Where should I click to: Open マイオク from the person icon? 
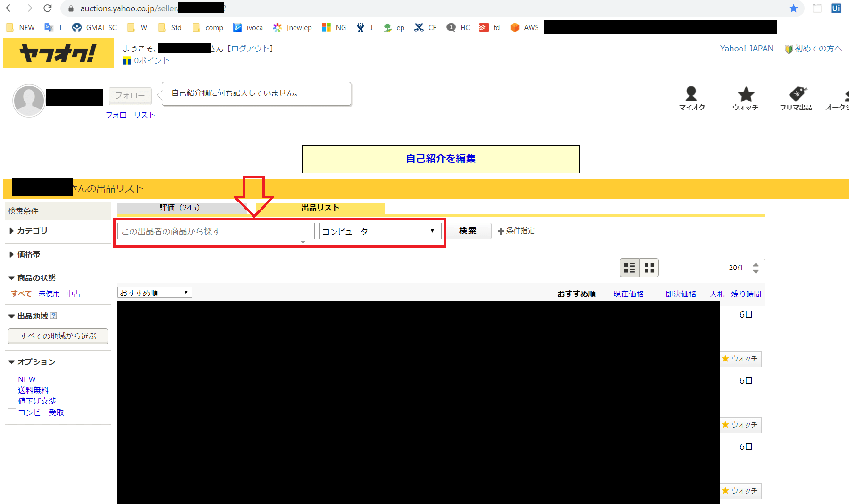[x=691, y=98]
